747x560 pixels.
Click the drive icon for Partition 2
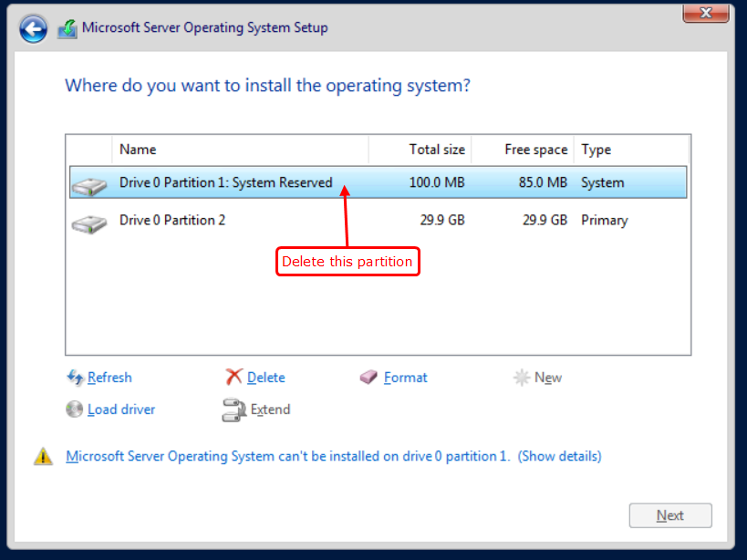[89, 223]
